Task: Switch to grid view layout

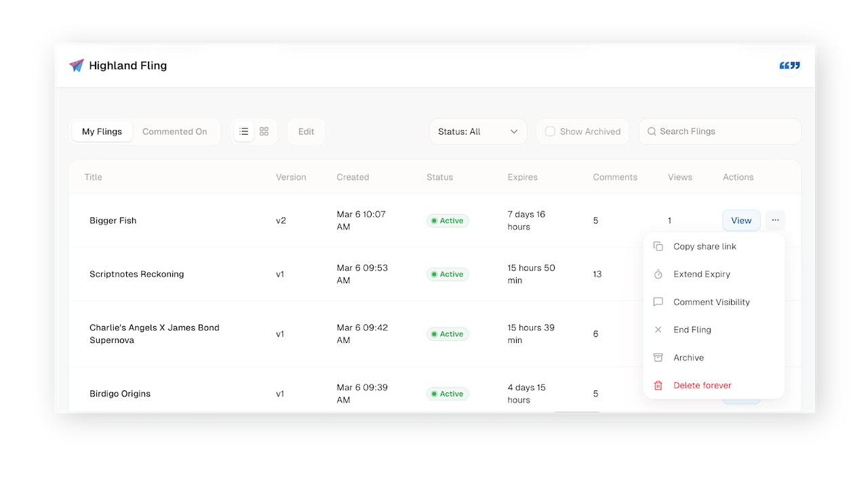Action: click(264, 131)
